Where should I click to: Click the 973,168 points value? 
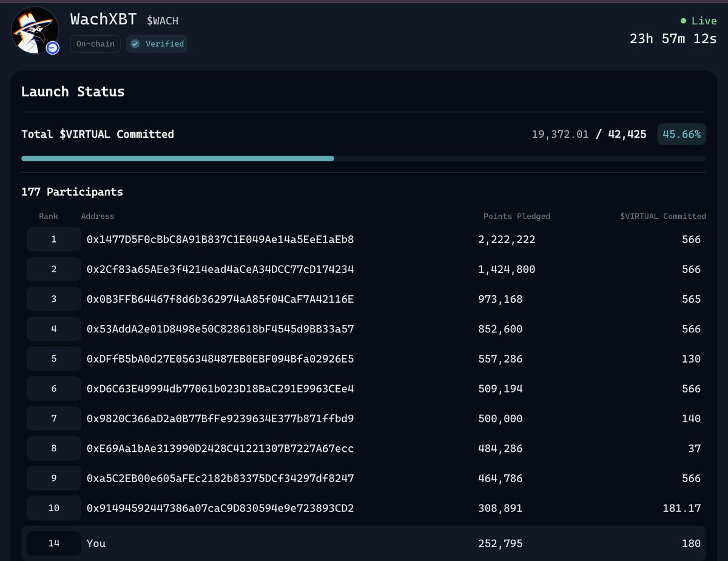[500, 299]
